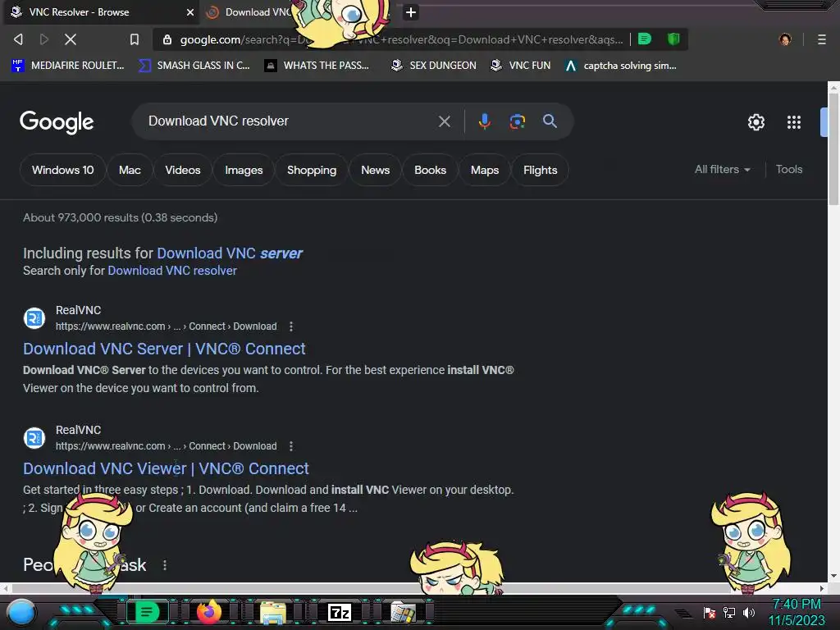This screenshot has height=630, width=840.
Task: Open the browser hamburger menu
Action: pyautogui.click(x=822, y=39)
